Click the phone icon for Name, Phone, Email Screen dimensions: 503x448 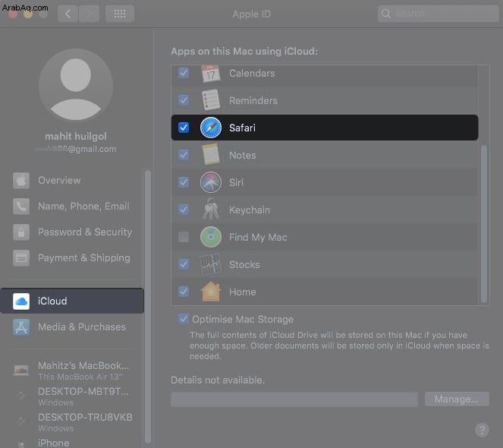pyautogui.click(x=21, y=207)
